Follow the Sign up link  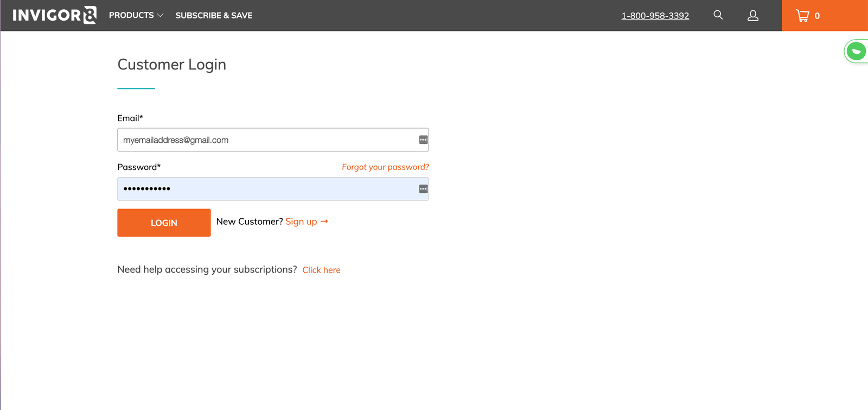[x=301, y=222]
